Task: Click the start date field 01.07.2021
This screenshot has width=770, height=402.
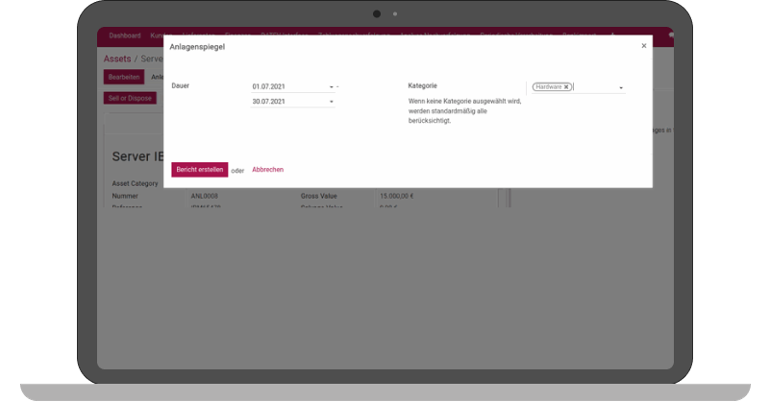Action: [x=288, y=87]
